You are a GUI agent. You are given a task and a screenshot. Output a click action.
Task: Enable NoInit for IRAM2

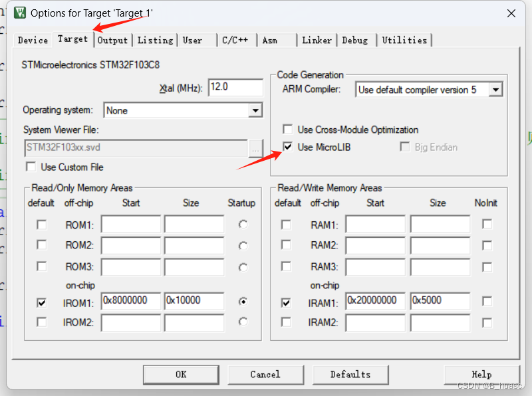coord(487,323)
